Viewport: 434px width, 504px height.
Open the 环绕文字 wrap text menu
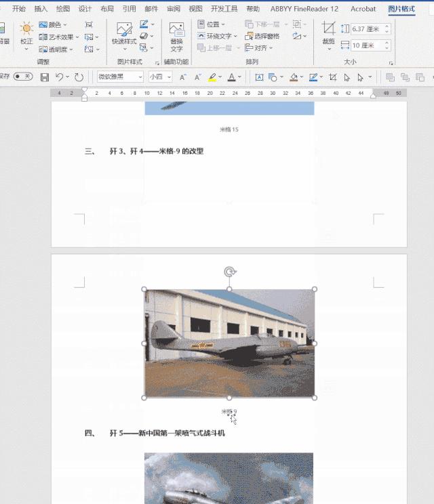[x=218, y=36]
